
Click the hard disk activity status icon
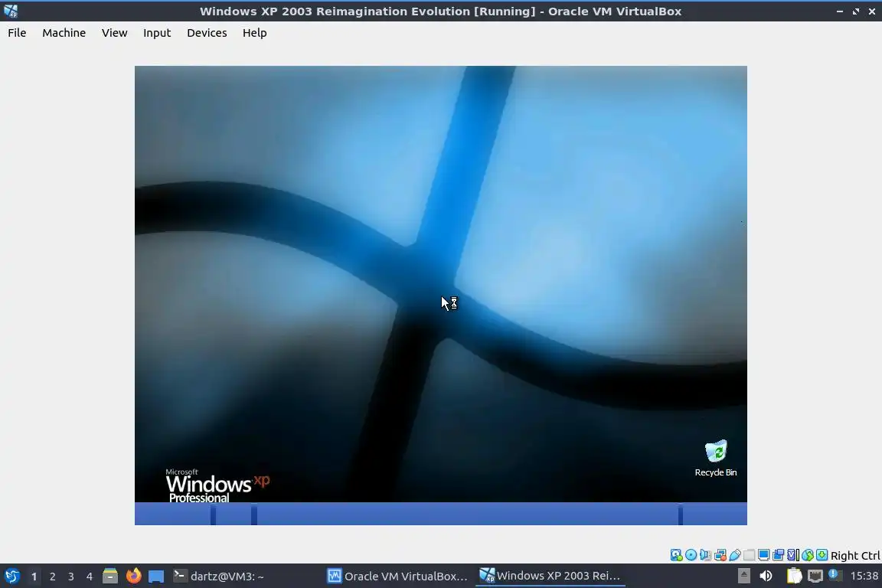click(677, 555)
